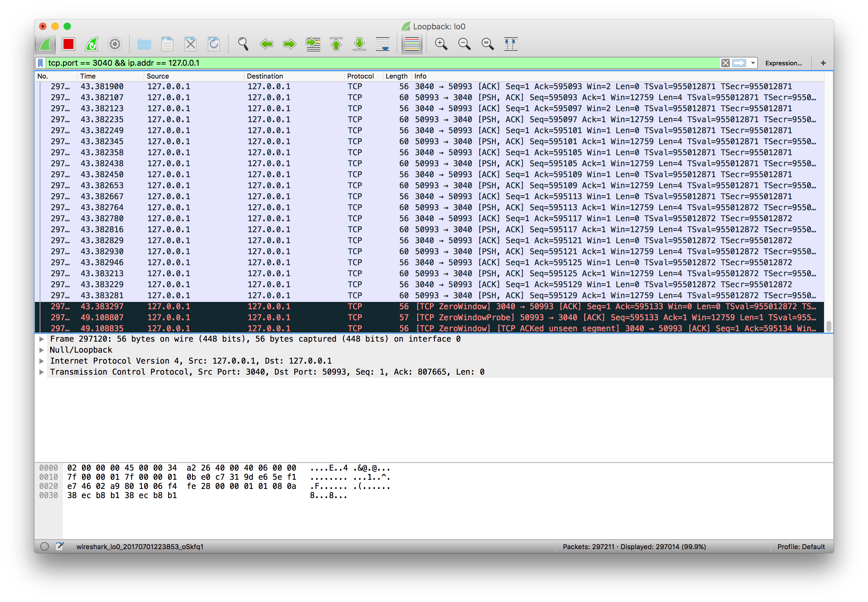This screenshot has width=868, height=602.
Task: Restart the current capture
Action: [x=92, y=45]
